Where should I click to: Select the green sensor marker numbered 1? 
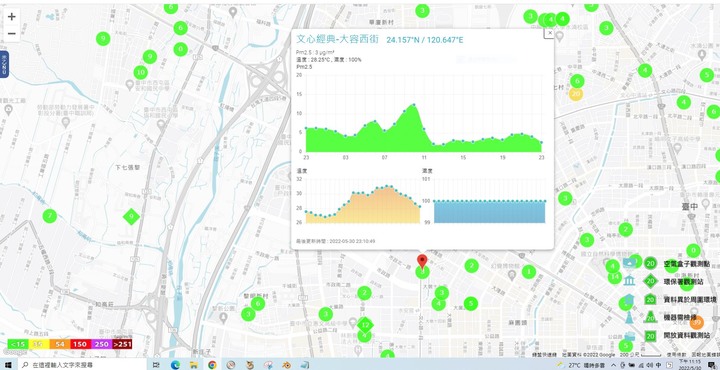point(529,271)
